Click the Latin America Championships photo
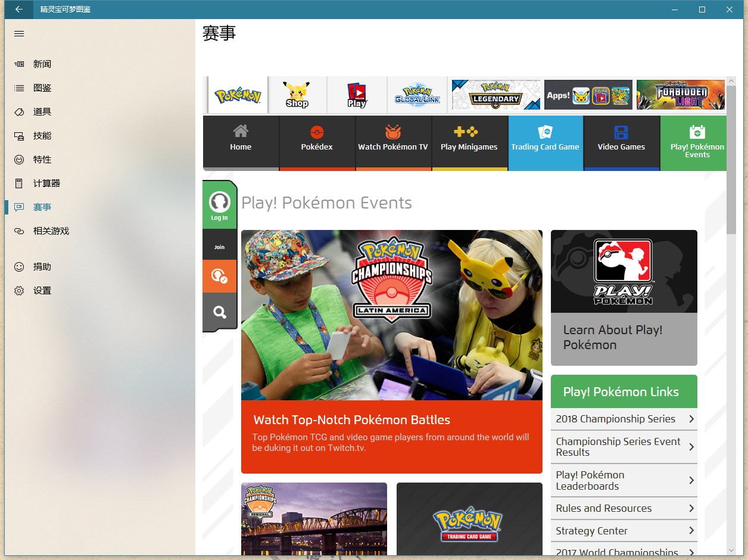Image resolution: width=748 pixels, height=560 pixels. [x=392, y=315]
